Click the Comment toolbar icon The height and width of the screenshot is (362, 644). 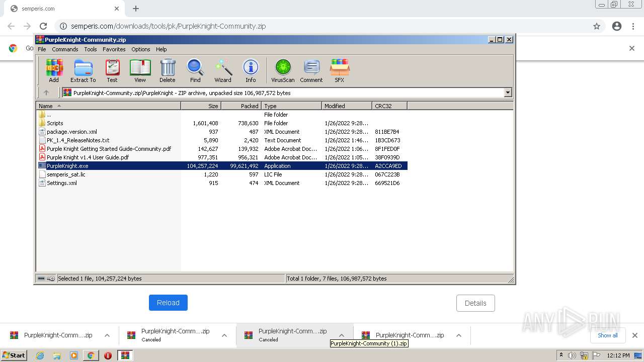pos(311,70)
